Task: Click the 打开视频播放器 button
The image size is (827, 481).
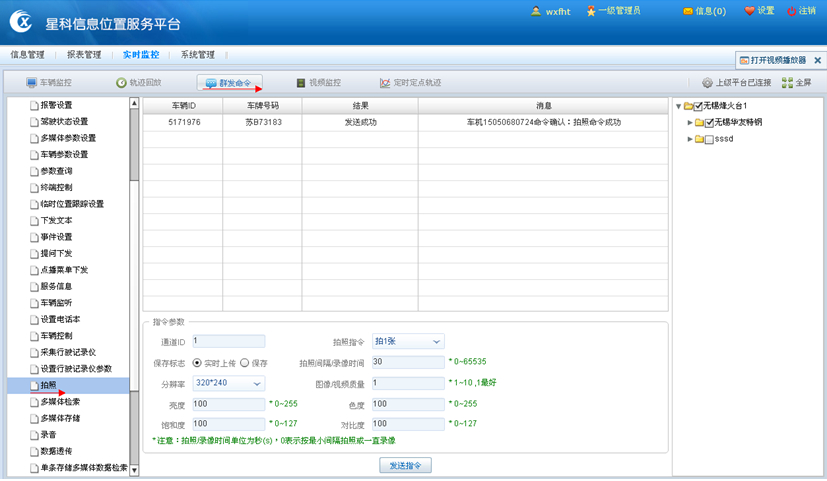Action: [773, 60]
